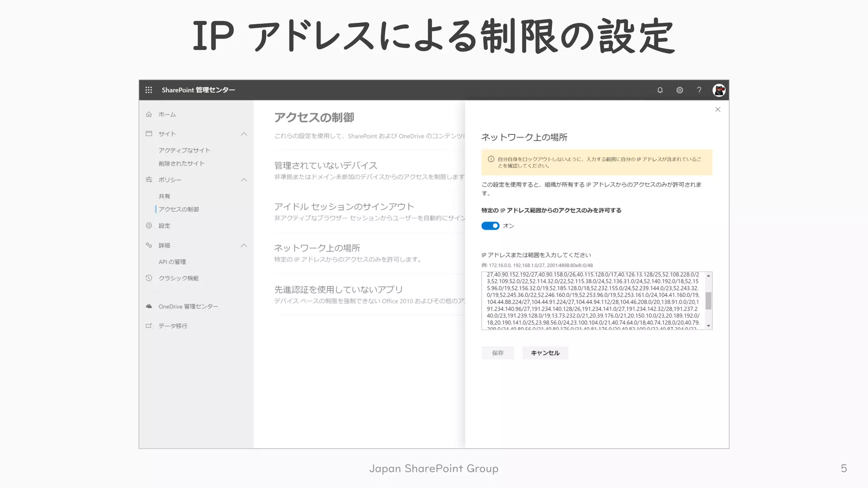Click the 設定 gear icon in sidebar
The height and width of the screenshot is (488, 868).
(x=149, y=225)
